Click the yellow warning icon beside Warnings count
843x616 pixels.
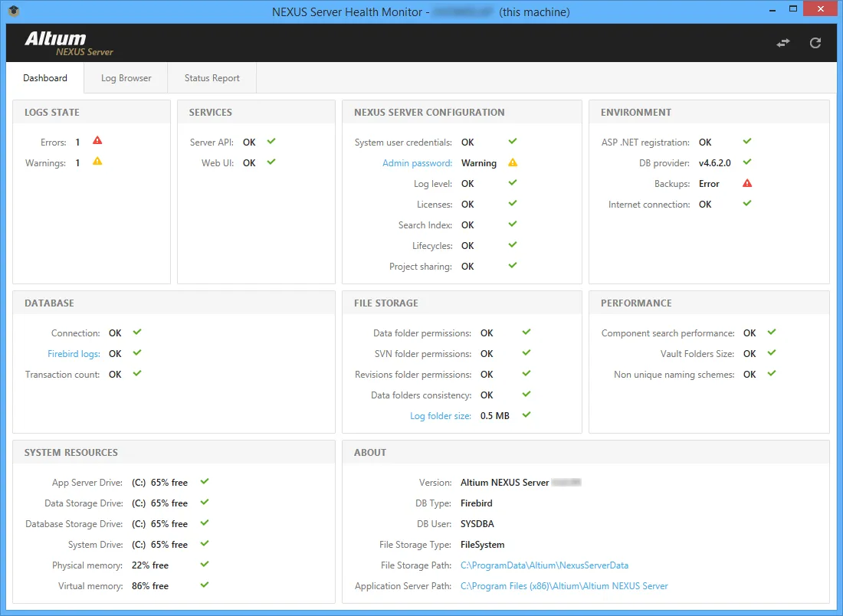click(97, 161)
